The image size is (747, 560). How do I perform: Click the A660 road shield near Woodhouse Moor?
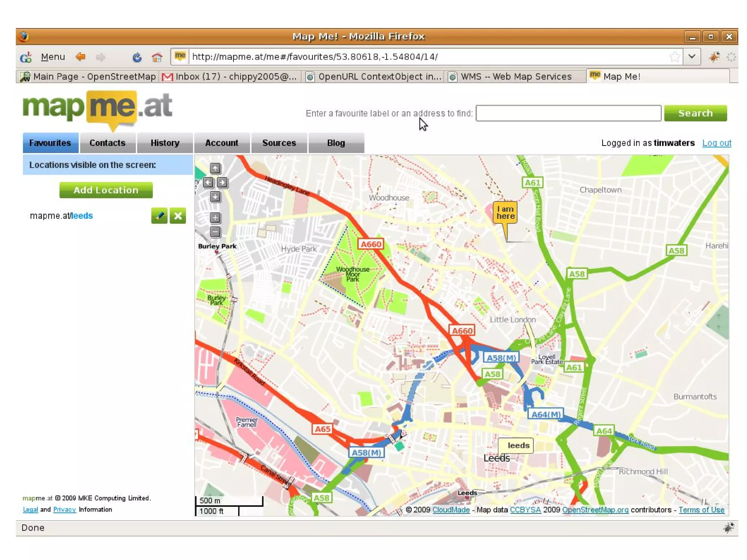(x=371, y=244)
